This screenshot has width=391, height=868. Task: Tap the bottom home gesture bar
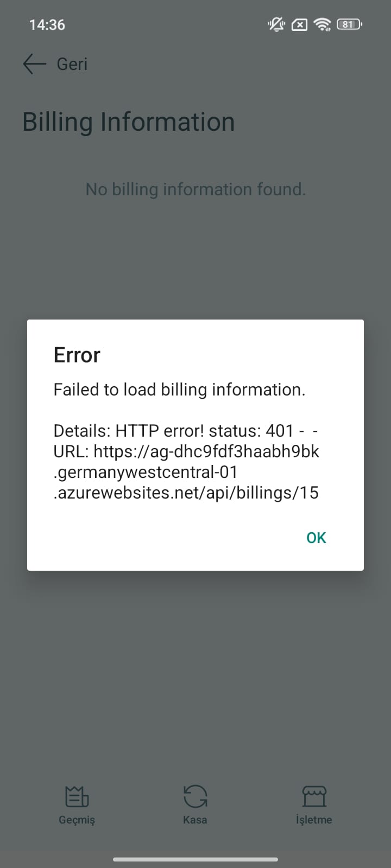tap(195, 859)
